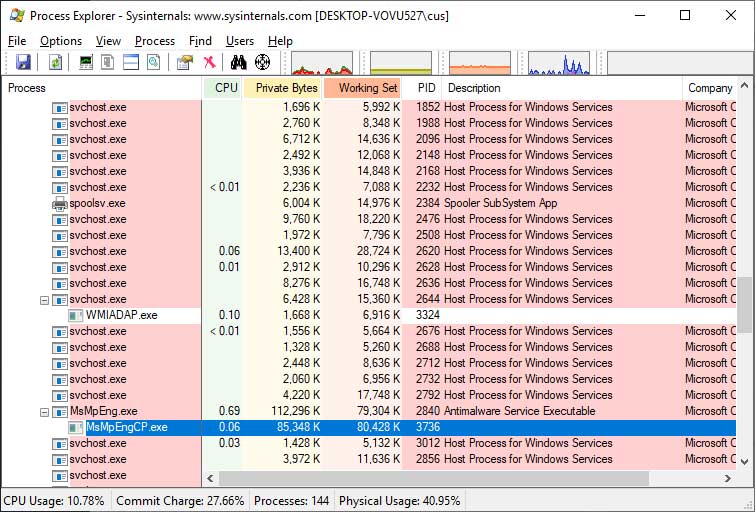Click the crosshair Find Window target icon

pos(263,62)
